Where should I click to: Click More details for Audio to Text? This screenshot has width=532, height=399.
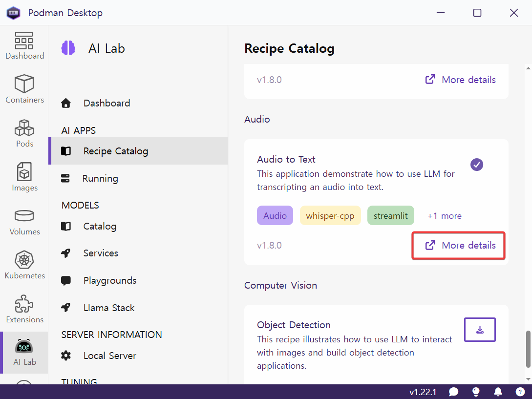(460, 245)
